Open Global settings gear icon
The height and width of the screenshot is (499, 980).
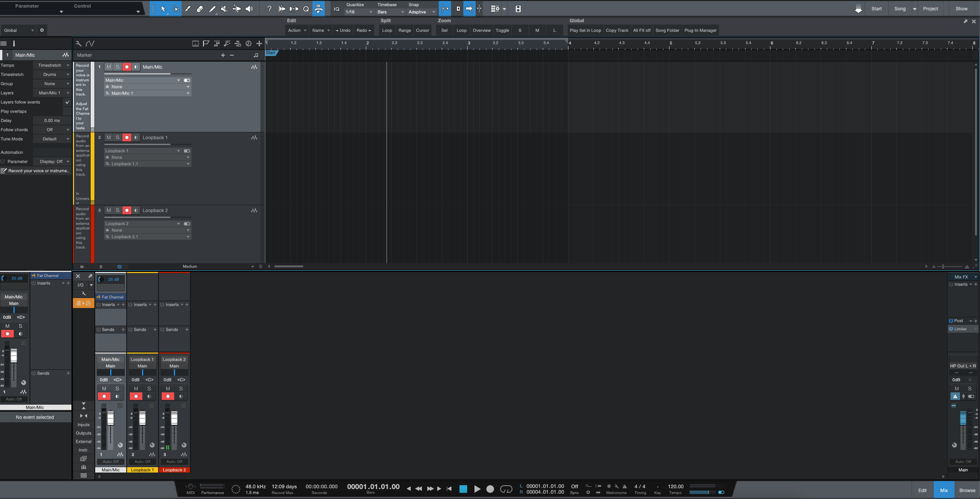(x=42, y=30)
